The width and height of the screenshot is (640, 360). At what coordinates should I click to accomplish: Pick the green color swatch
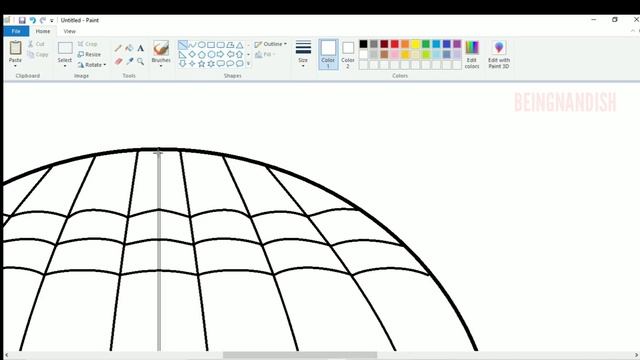[426, 44]
